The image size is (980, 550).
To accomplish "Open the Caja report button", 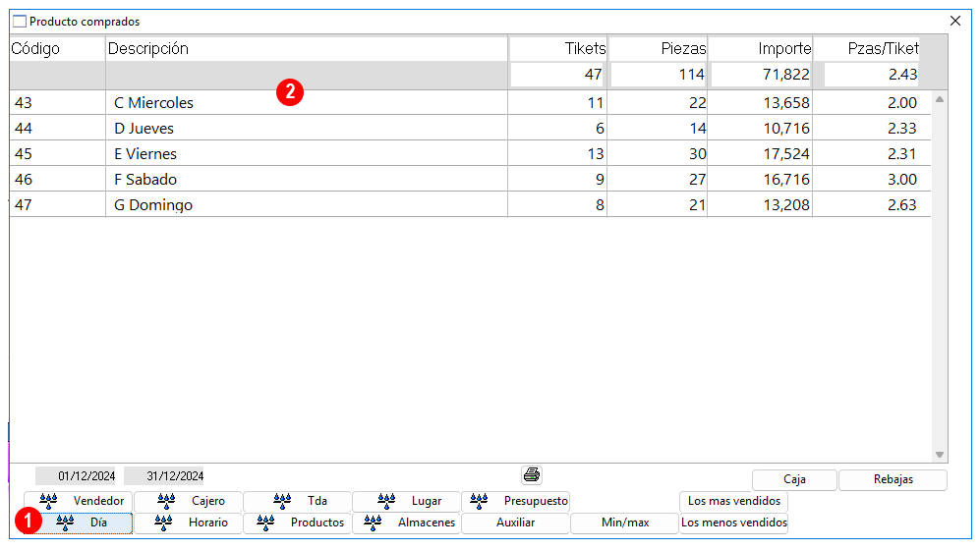I will [x=794, y=479].
